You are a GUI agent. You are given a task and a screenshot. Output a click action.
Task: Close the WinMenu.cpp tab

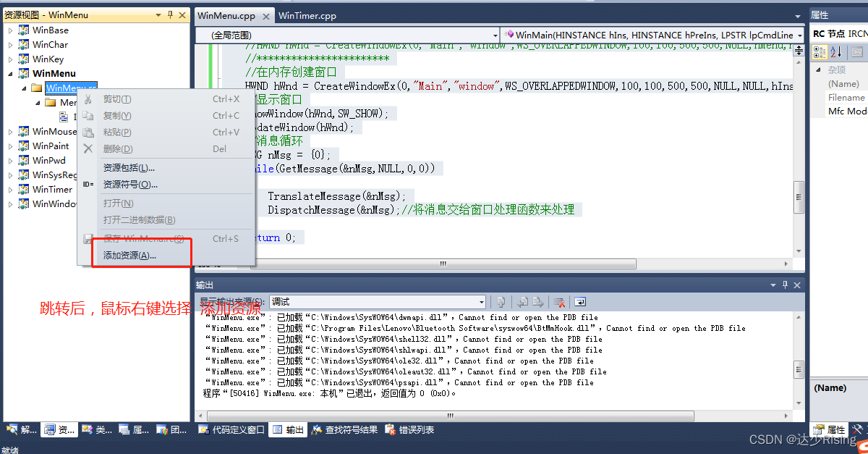tap(265, 15)
